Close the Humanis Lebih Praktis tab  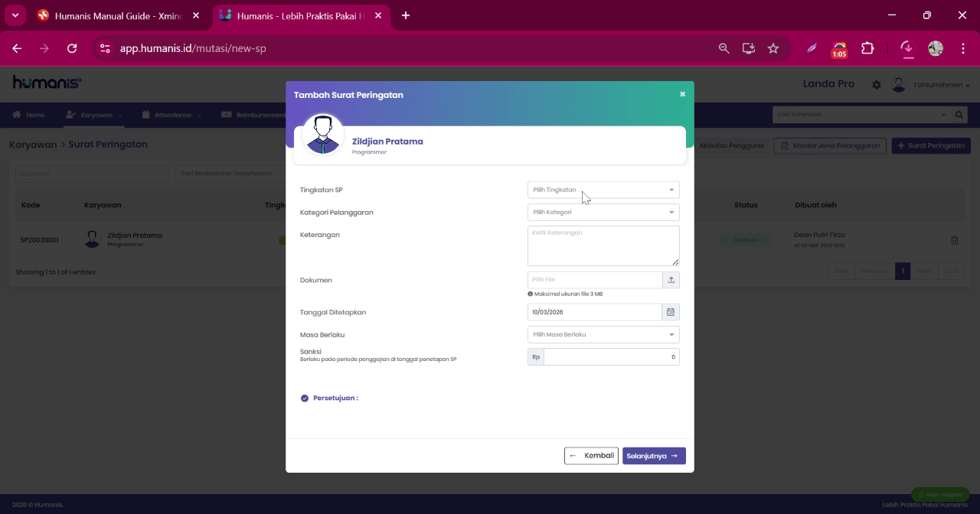pos(377,15)
